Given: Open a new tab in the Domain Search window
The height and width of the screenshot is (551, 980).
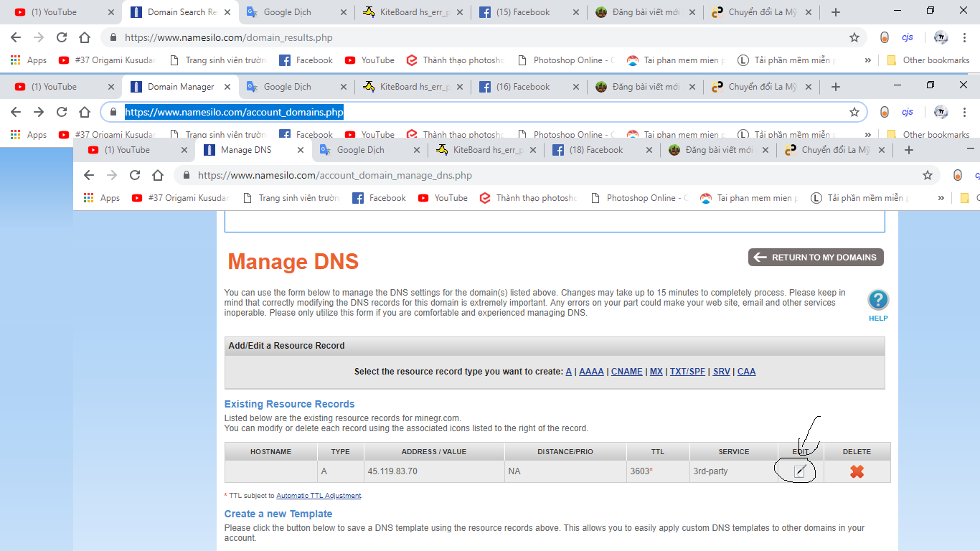Looking at the screenshot, I should [836, 12].
